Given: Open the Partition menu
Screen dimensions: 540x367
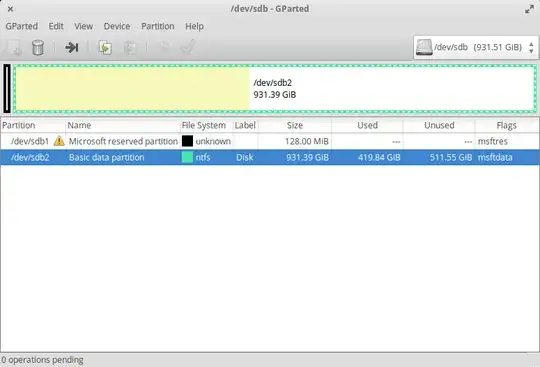Looking at the screenshot, I should pyautogui.click(x=158, y=26).
